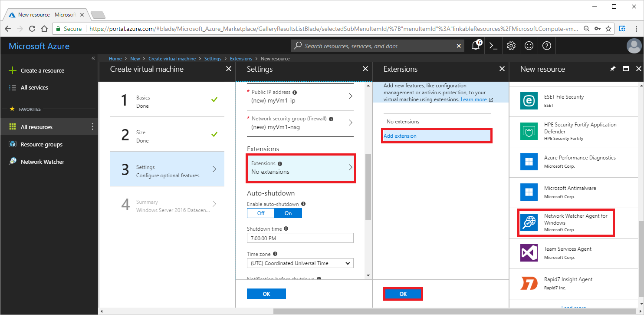
Task: Go to Extensions breadcrumb
Action: tap(241, 59)
